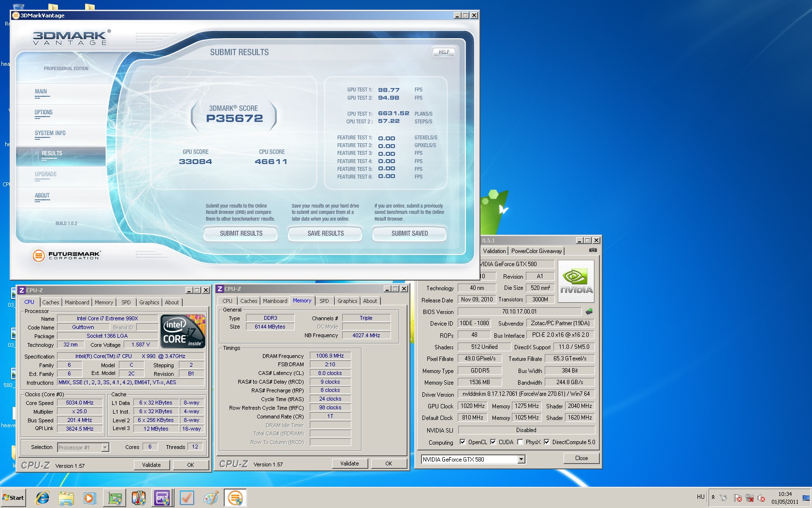This screenshot has width=812, height=508.
Task: Click Close button in GPU-Z
Action: 581,458
